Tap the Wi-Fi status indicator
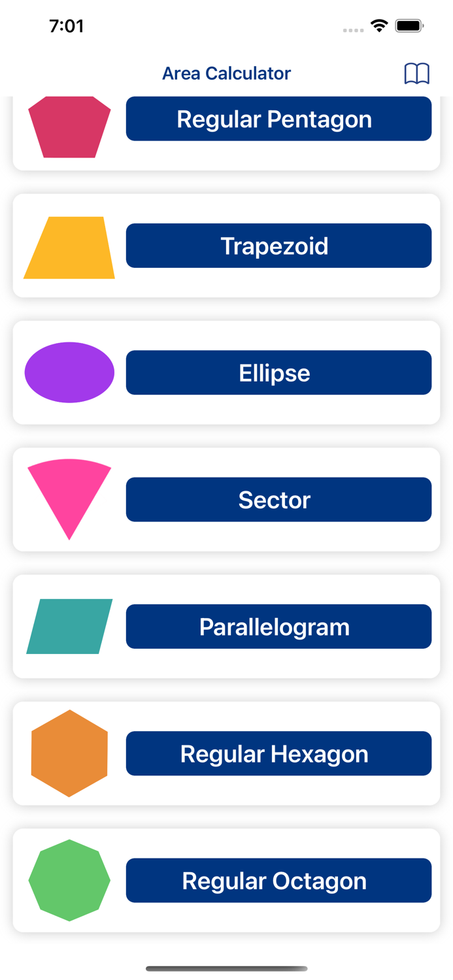 [x=380, y=26]
